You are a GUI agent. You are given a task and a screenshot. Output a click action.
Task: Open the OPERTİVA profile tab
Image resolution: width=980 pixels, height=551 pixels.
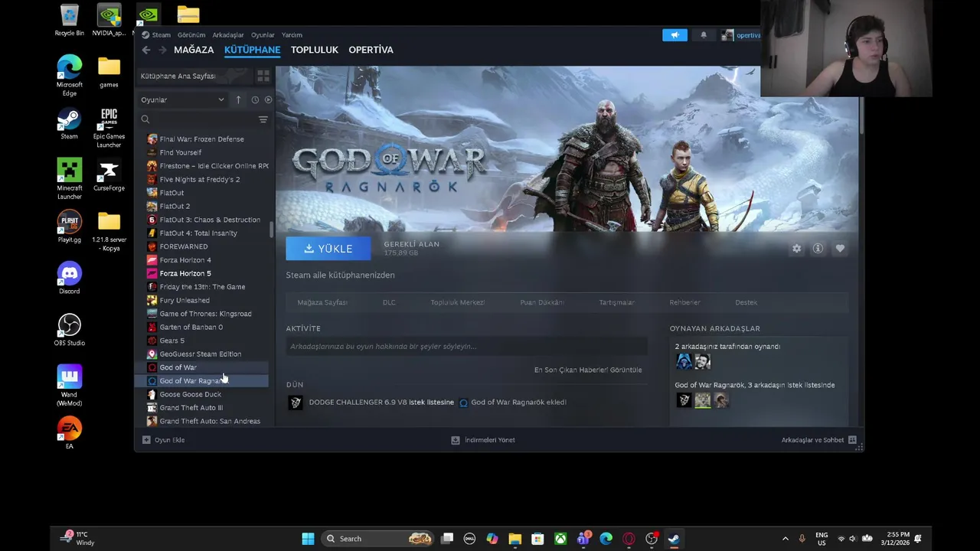[x=371, y=50]
